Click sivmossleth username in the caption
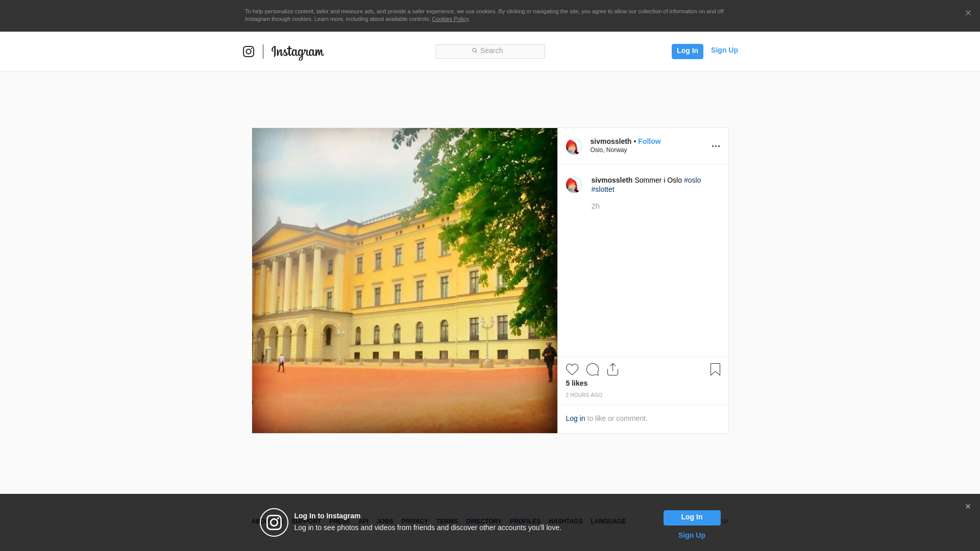The image size is (980, 551). tap(612, 180)
